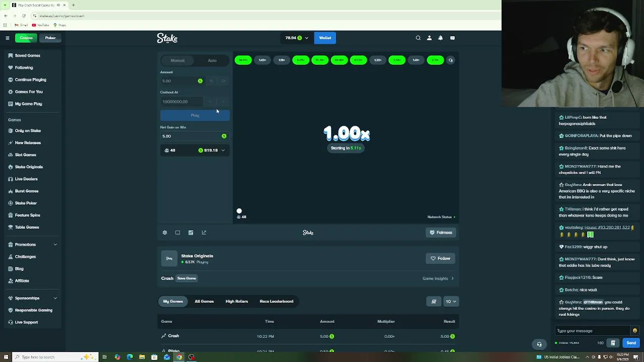Image resolution: width=644 pixels, height=362 pixels.
Task: Open Feature Spins category
Action: click(x=27, y=215)
